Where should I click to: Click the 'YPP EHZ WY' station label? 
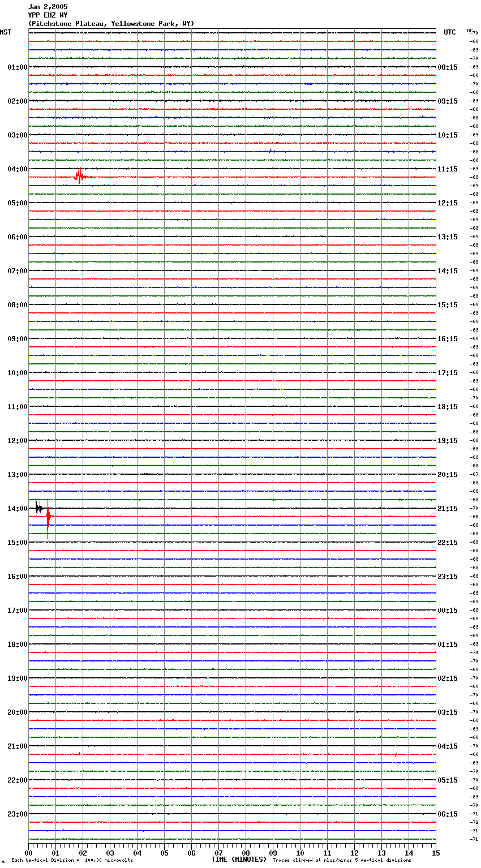tap(48, 15)
